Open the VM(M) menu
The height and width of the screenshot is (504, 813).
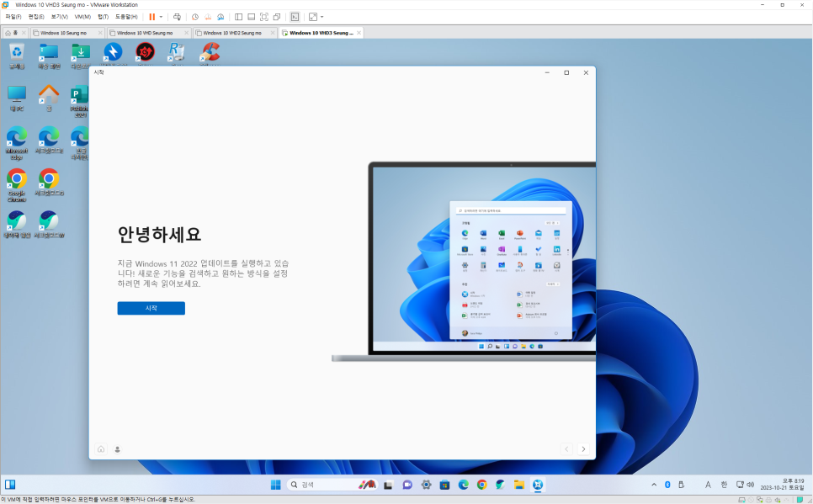point(82,17)
